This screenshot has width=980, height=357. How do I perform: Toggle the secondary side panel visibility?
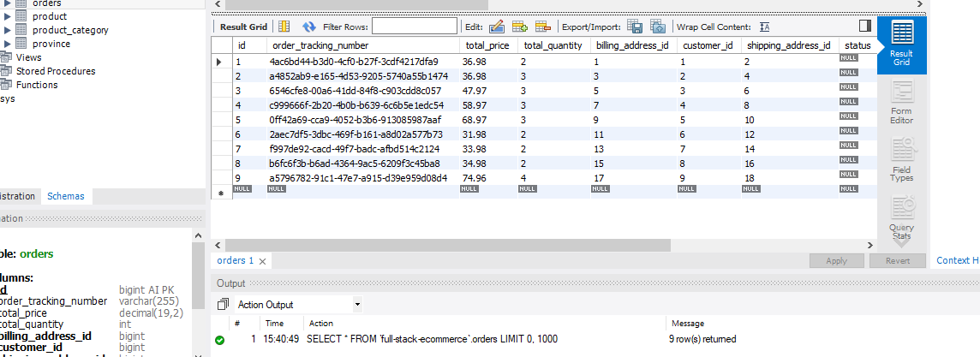[865, 26]
